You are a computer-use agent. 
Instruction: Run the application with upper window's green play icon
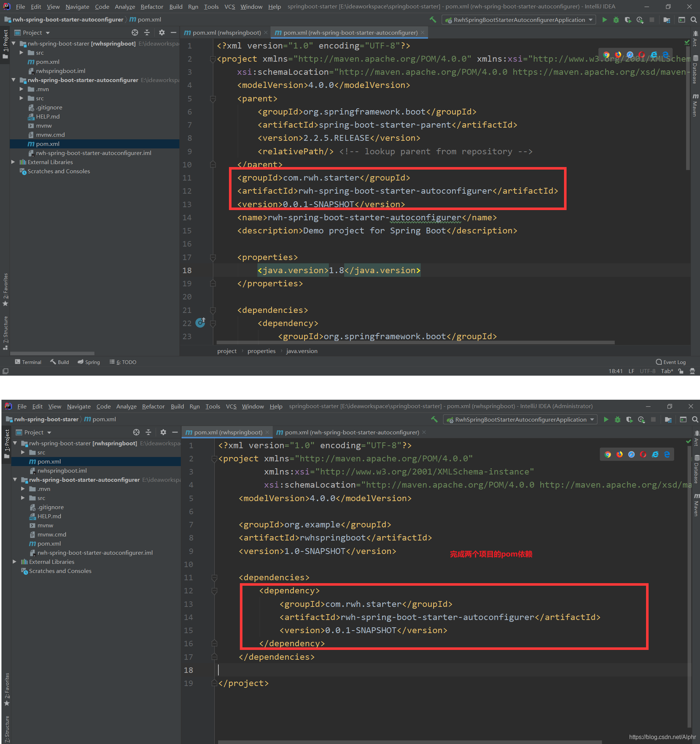pos(604,20)
